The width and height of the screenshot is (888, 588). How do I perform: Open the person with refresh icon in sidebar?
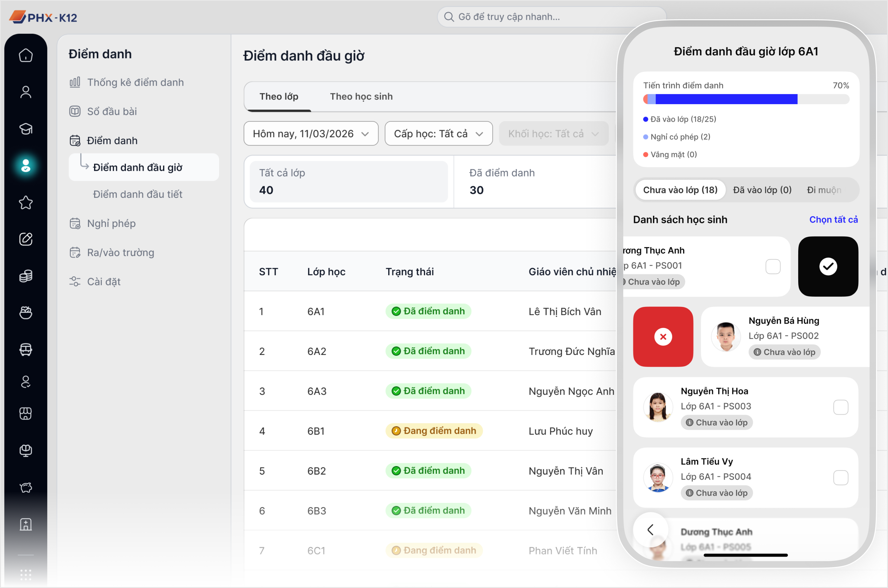pos(26,382)
